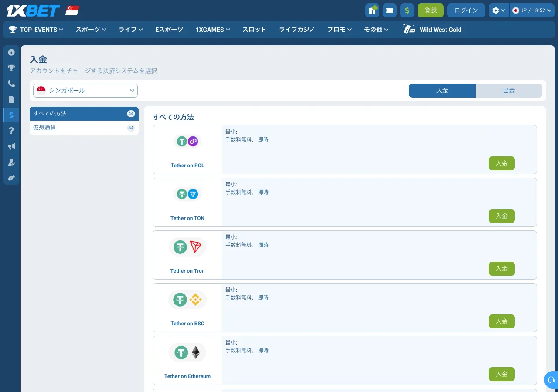Open the シンガポール country dropdown
The image size is (558, 392).
pyautogui.click(x=85, y=91)
